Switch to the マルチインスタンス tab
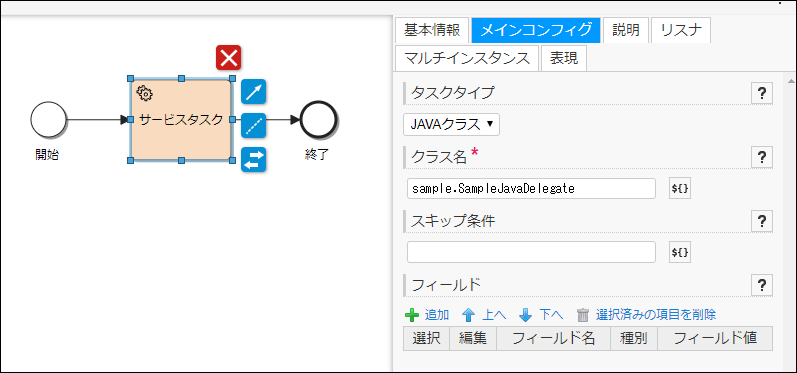 pos(467,58)
